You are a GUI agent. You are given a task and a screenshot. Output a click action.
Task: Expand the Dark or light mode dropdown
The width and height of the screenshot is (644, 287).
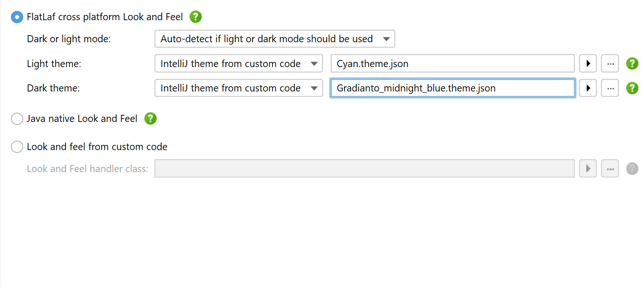275,39
